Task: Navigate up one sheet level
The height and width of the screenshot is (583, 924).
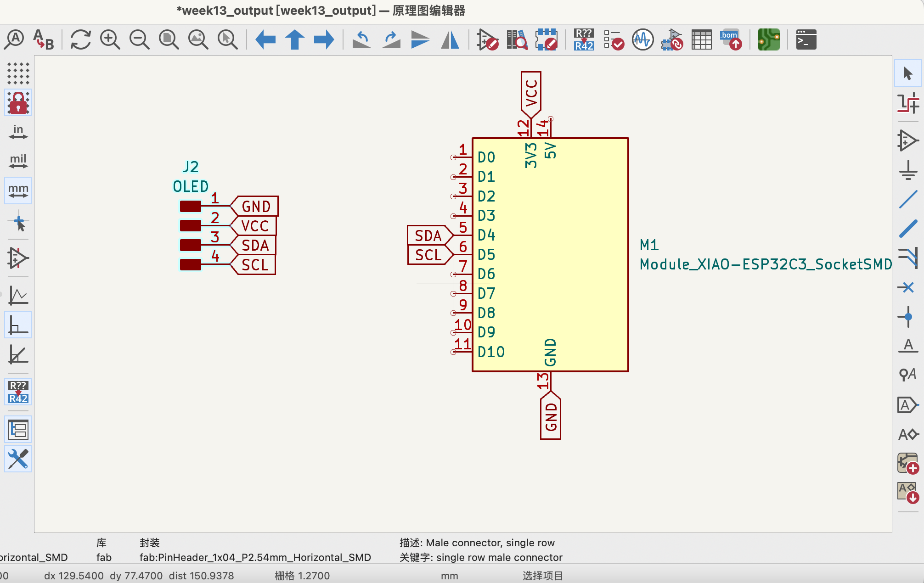Action: tap(295, 39)
